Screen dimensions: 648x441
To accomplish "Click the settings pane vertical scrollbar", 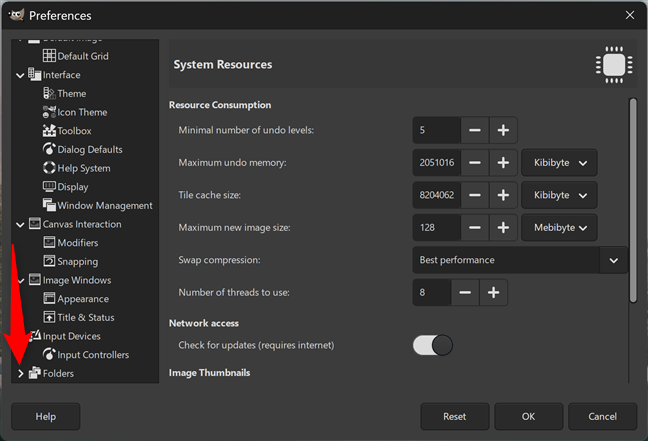I will (x=633, y=200).
